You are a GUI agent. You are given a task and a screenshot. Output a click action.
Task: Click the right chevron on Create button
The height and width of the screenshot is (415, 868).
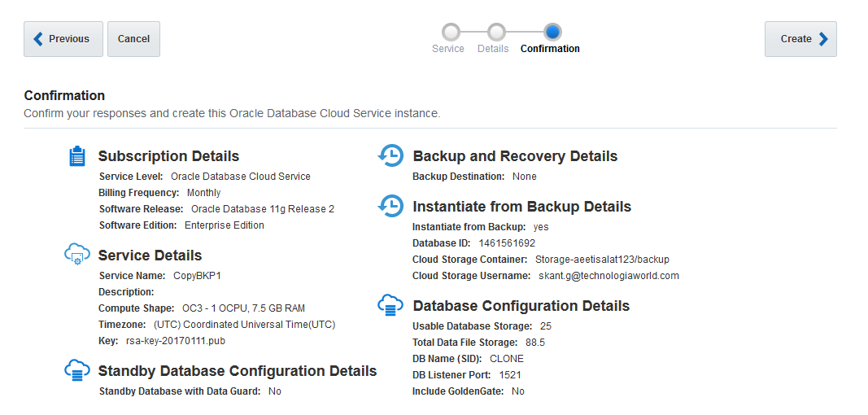tap(823, 39)
